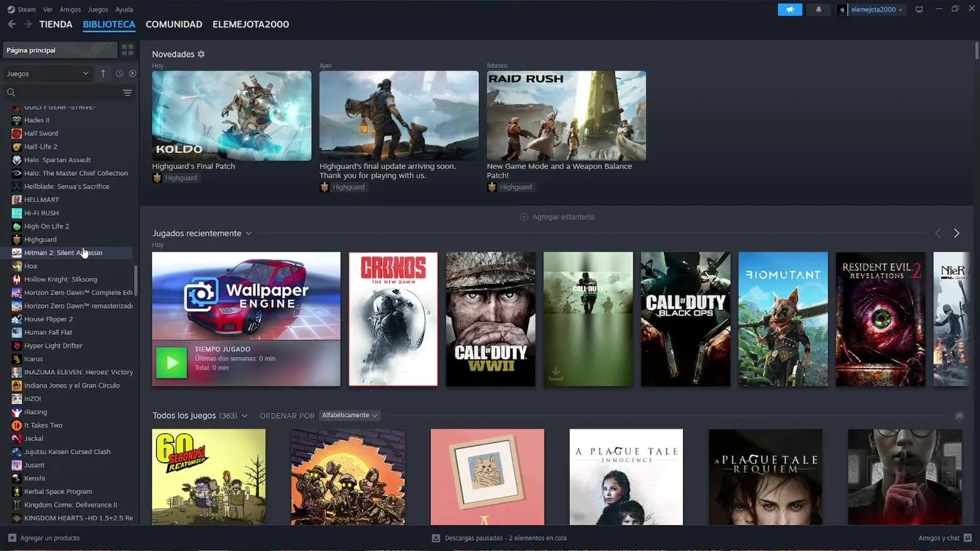Open the 60 Seconds Reatomized cover

(x=209, y=477)
